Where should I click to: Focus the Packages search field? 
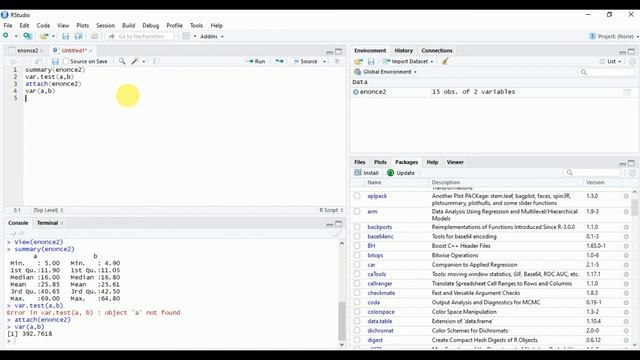(x=593, y=173)
